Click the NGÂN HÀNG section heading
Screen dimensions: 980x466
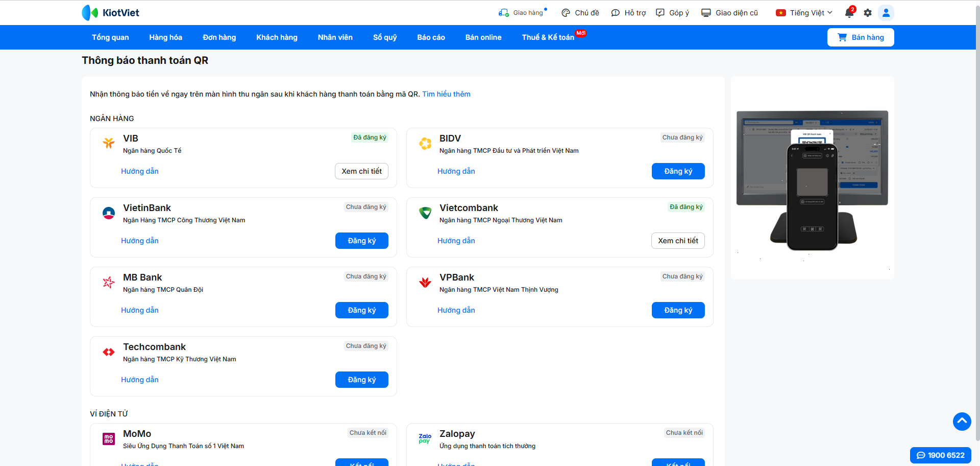(x=112, y=119)
